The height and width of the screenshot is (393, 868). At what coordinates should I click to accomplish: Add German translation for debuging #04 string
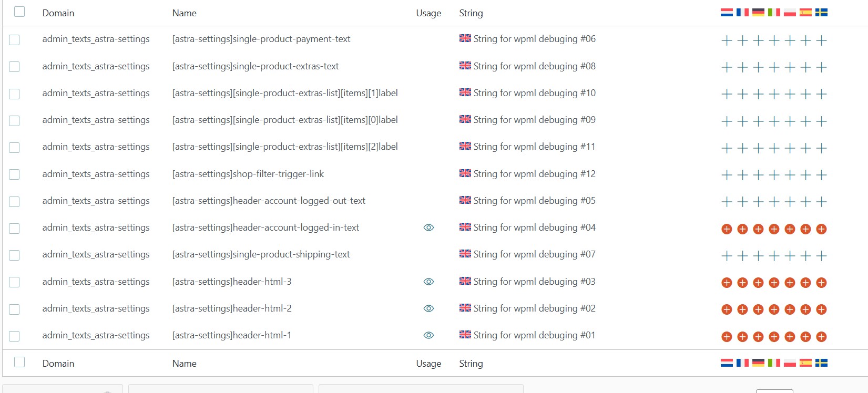(x=758, y=229)
